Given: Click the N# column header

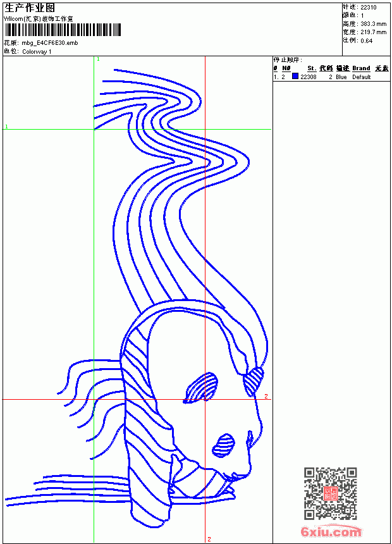Looking at the screenshot, I should click(x=286, y=68).
